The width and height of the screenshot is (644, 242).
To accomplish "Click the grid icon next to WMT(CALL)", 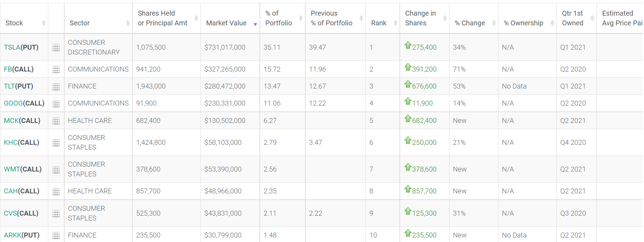I will click(x=56, y=169).
